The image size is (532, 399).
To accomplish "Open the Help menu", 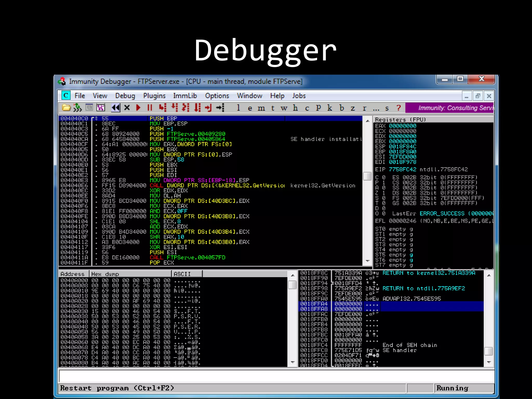I will coord(277,96).
